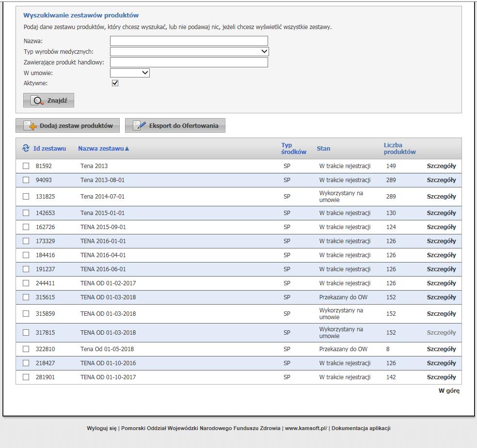Screen dimensions: 477x448
Task: Untick the Aktywne checkbox
Action: 115,83
